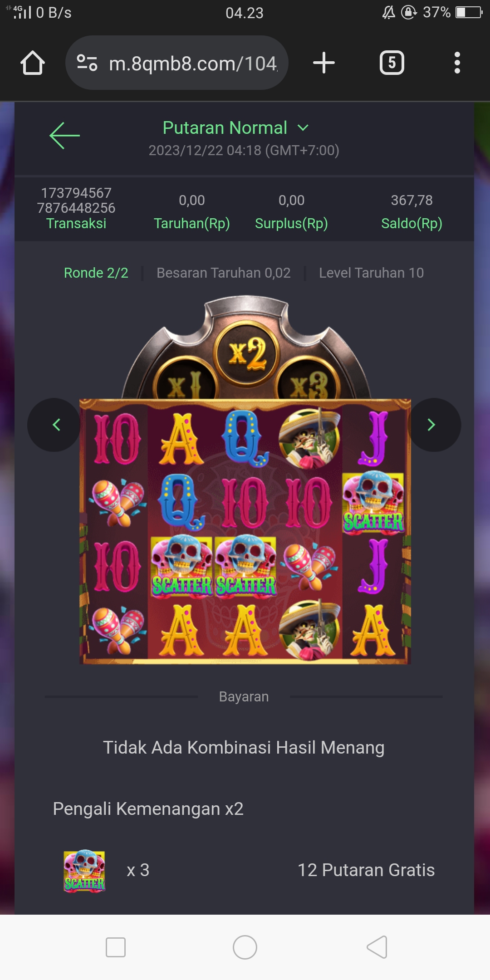
Task: Click the x2 multiplier badge
Action: [247, 353]
